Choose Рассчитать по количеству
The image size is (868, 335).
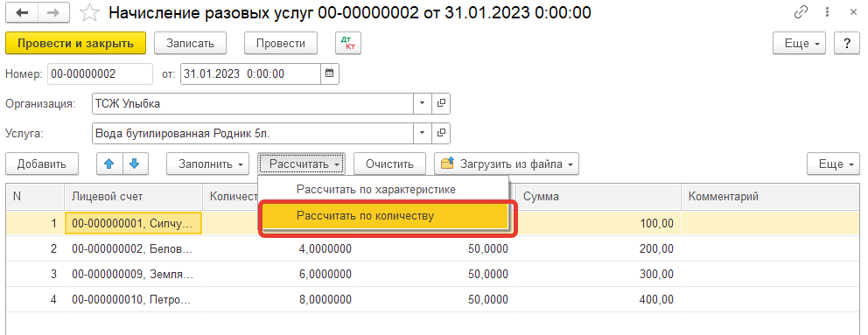[x=384, y=216]
